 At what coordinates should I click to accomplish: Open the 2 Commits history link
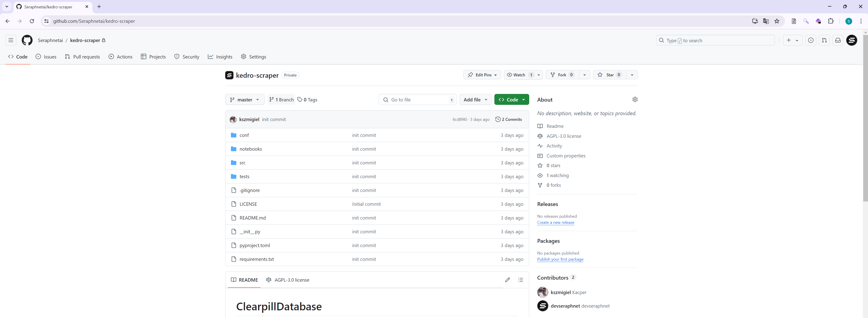click(508, 119)
